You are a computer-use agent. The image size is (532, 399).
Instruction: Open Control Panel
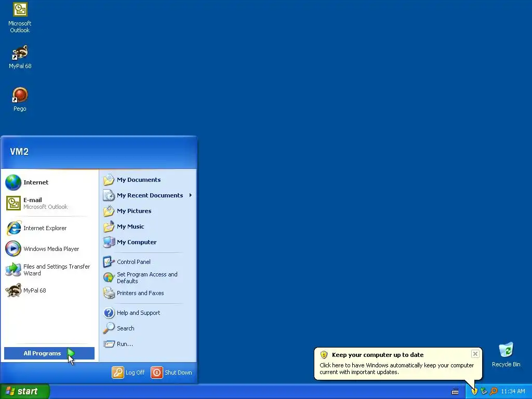point(148,262)
